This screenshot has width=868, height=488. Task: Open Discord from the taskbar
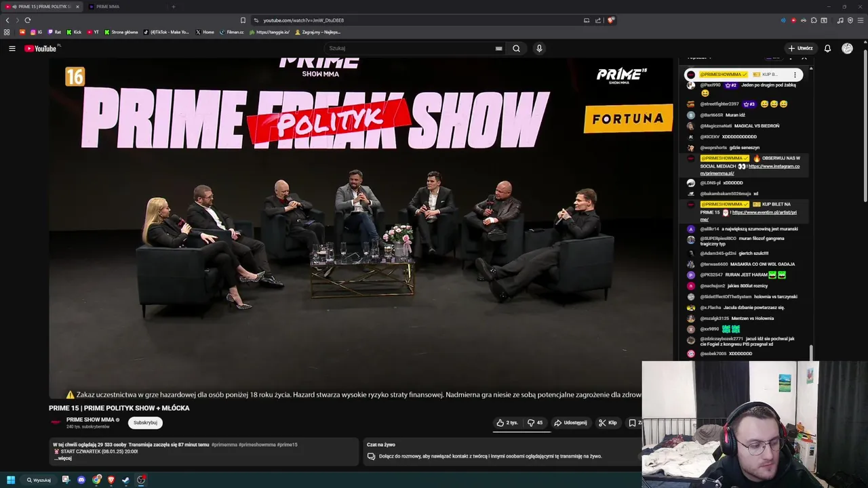pyautogui.click(x=81, y=480)
